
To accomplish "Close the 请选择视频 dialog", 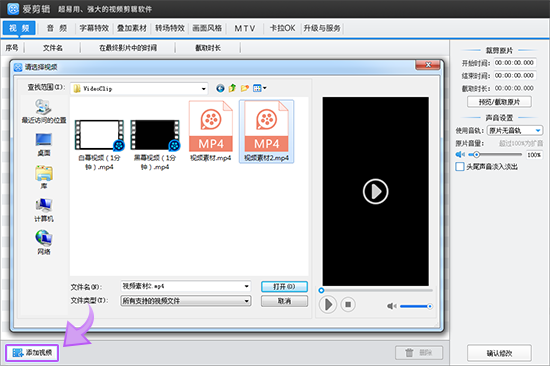I will [x=427, y=65].
